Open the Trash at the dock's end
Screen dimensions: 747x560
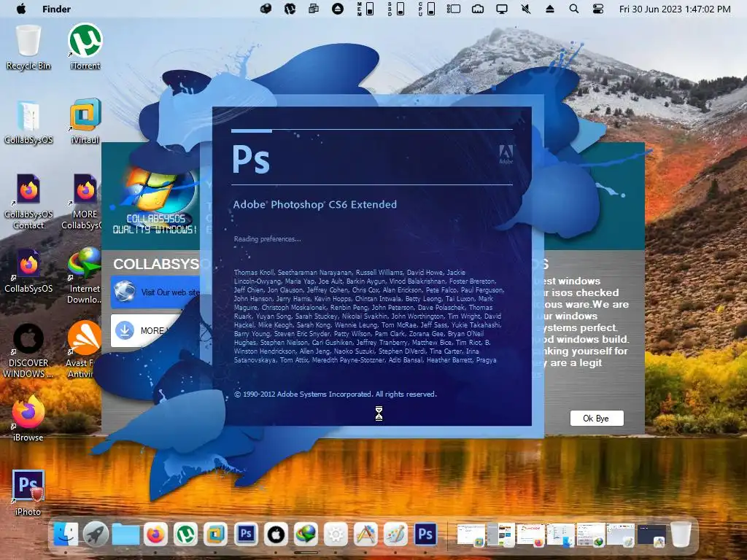click(681, 534)
